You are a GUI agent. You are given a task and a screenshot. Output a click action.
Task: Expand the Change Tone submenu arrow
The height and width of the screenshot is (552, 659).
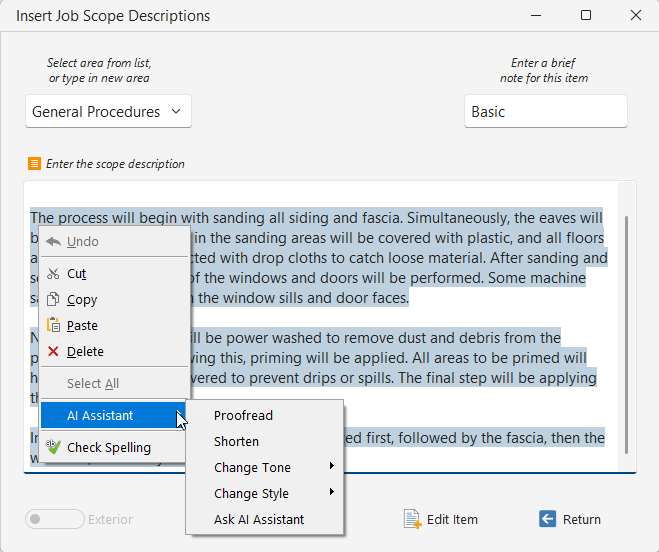[332, 466]
